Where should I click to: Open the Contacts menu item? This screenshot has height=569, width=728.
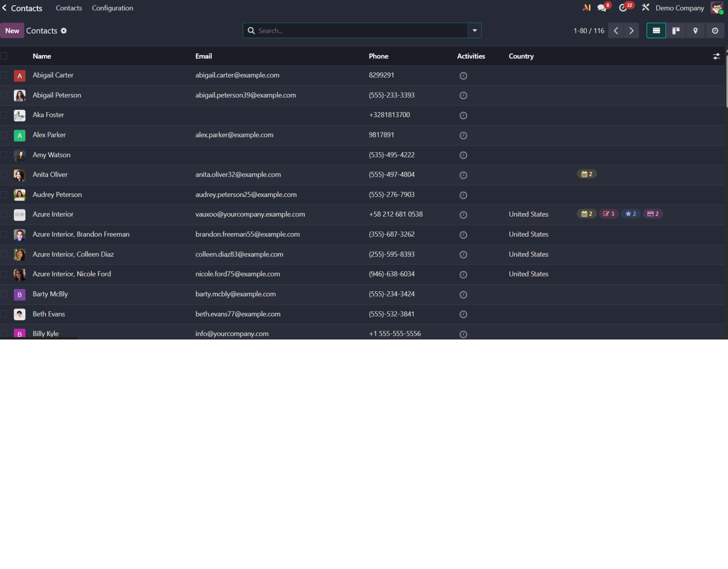point(69,8)
